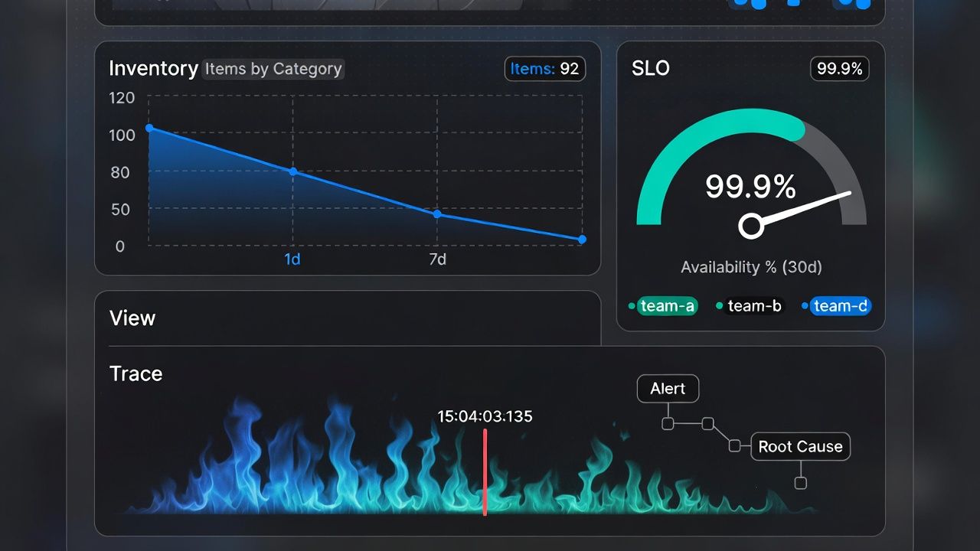The image size is (980, 551).
Task: Select the 1d time range label
Action: [x=292, y=259]
